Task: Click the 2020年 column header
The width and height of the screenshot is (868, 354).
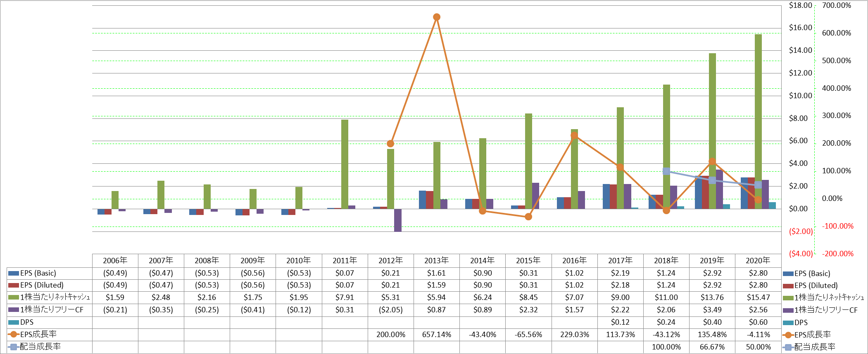Action: (758, 260)
